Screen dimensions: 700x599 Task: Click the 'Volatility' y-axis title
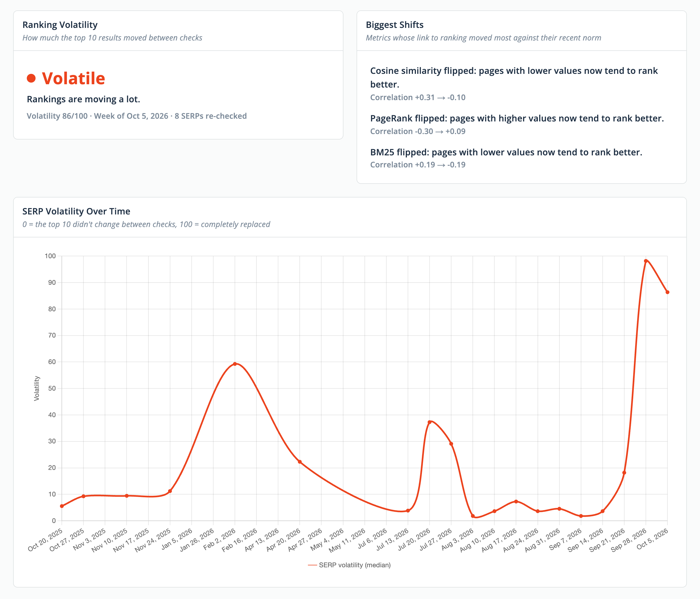point(36,388)
